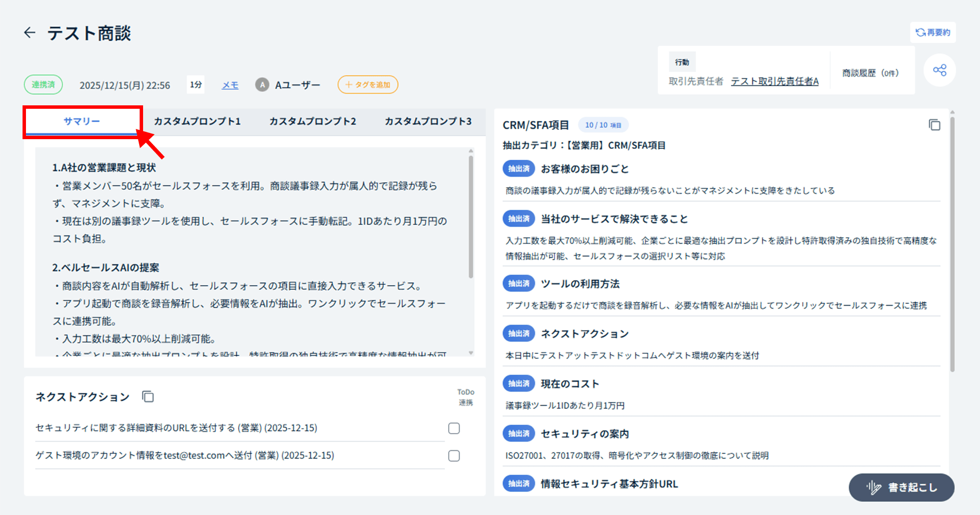The width and height of the screenshot is (980, 515).
Task: Switch to the カスタムプロンプト1 tab
Action: [x=197, y=121]
